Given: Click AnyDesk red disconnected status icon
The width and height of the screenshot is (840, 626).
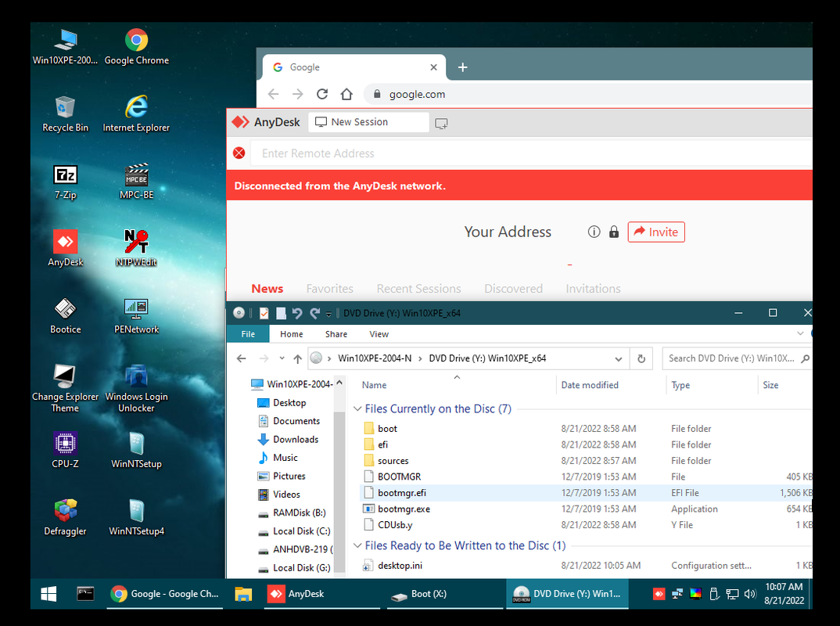Looking at the screenshot, I should click(239, 153).
